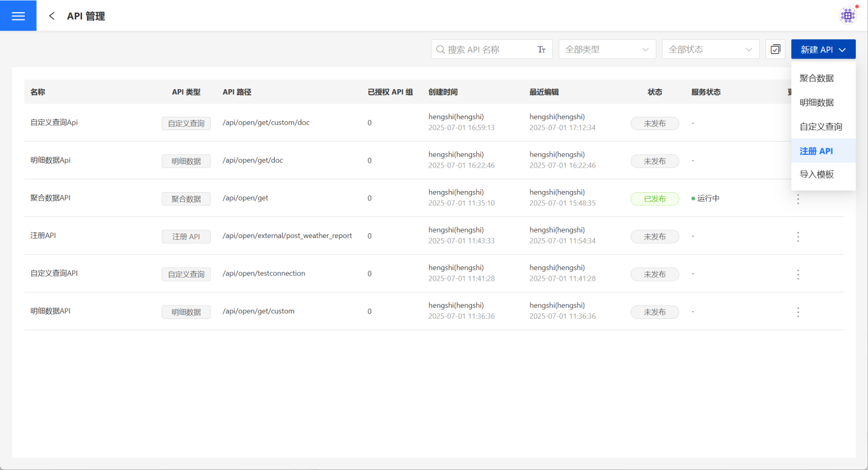This screenshot has width=868, height=470.
Task: Click the batch select icon next to 新建 API
Action: 775,49
